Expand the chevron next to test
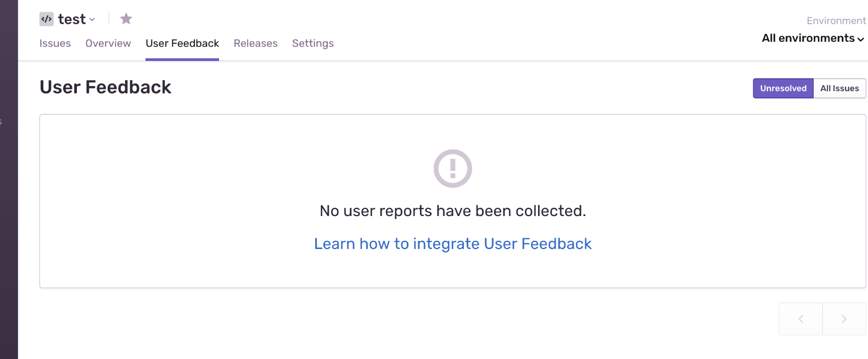The height and width of the screenshot is (359, 868). pyautogui.click(x=92, y=20)
